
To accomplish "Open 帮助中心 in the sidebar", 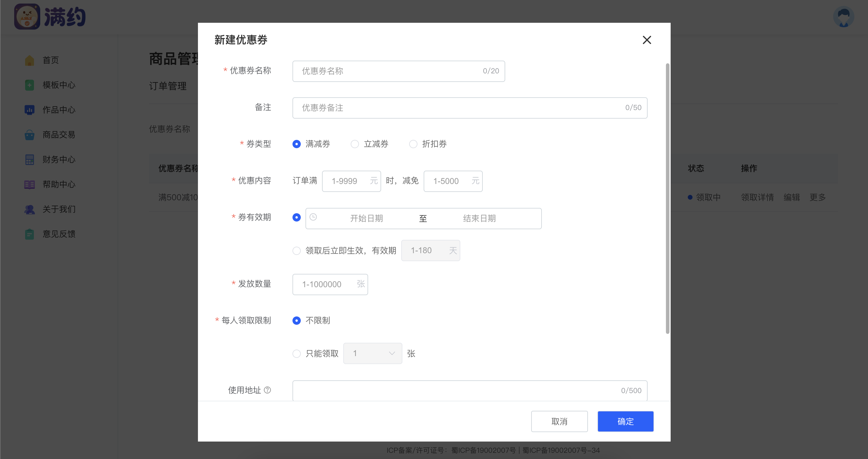I will point(59,185).
